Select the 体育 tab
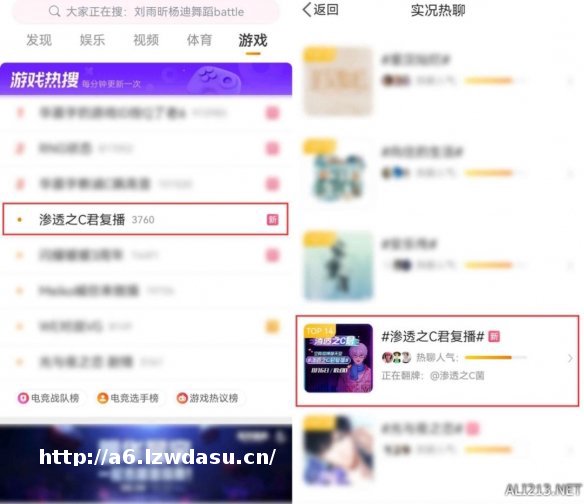Screen dimensions: 584x504 pyautogui.click(x=200, y=40)
